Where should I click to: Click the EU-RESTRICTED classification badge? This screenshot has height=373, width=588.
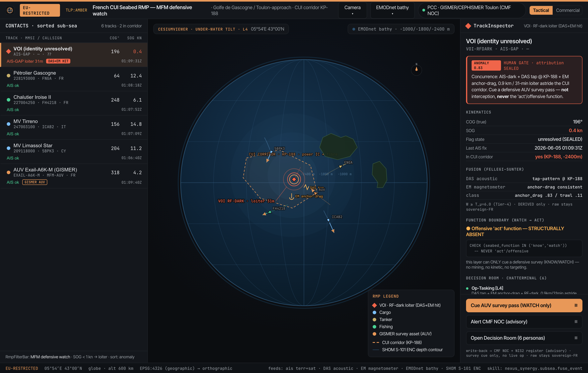tap(40, 10)
